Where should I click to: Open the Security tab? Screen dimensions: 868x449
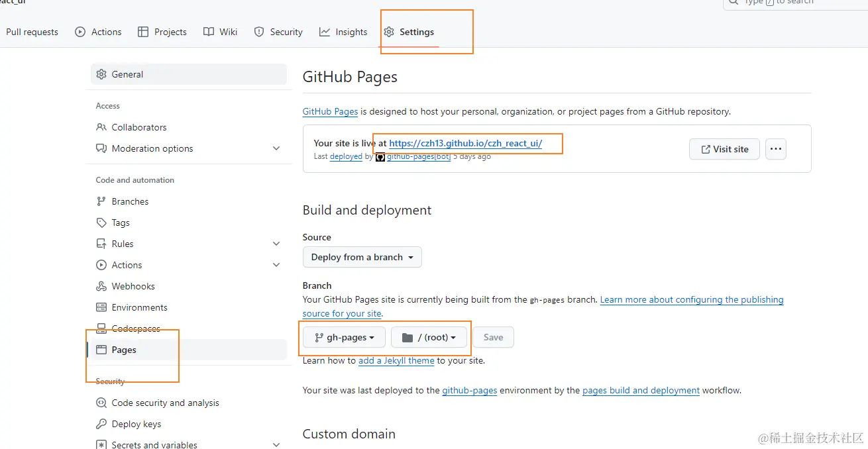point(278,32)
